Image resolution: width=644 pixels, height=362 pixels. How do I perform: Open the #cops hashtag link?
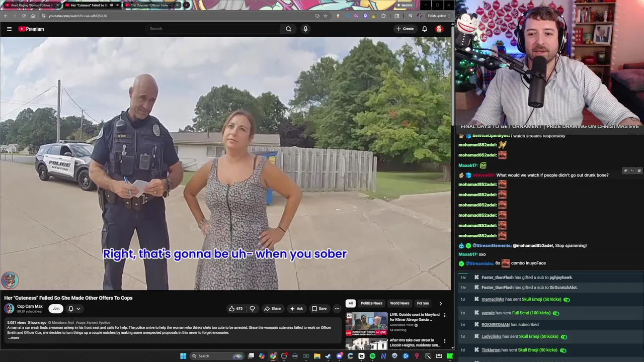click(x=81, y=322)
